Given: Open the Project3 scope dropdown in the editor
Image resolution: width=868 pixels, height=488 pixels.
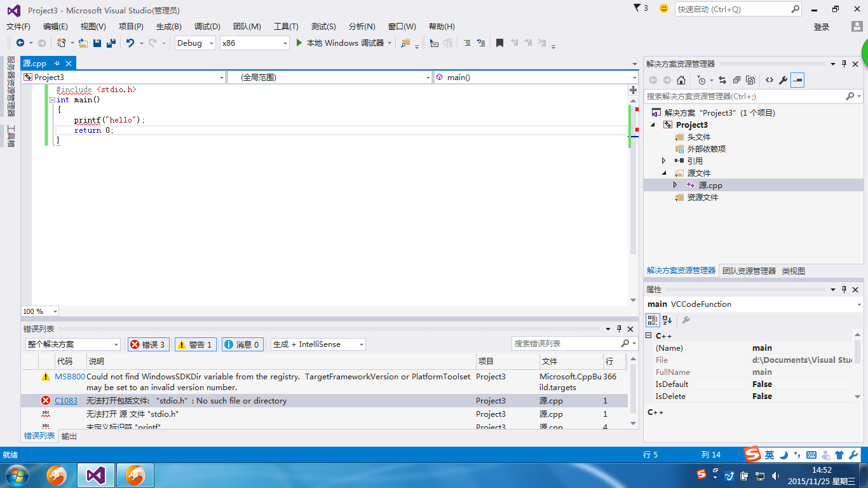Looking at the screenshot, I should coord(123,77).
